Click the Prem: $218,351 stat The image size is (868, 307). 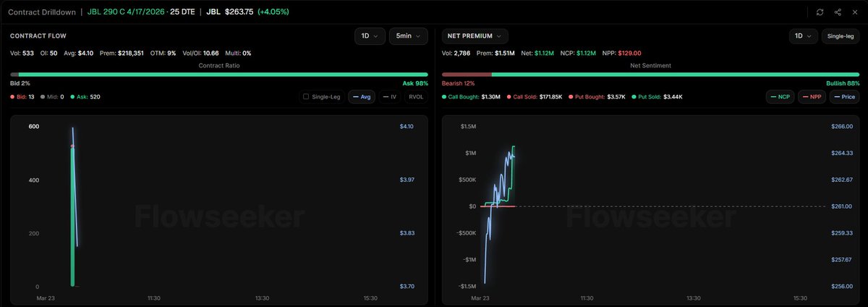coord(121,53)
